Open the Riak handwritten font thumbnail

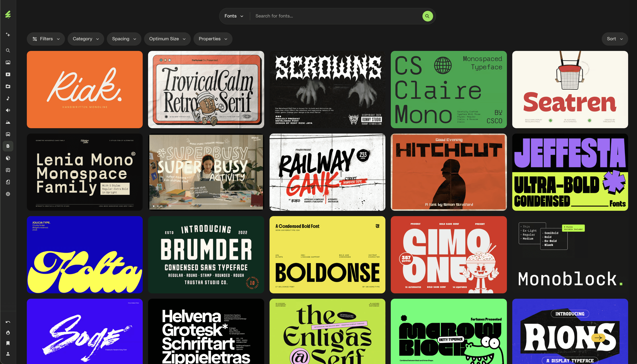click(x=85, y=89)
